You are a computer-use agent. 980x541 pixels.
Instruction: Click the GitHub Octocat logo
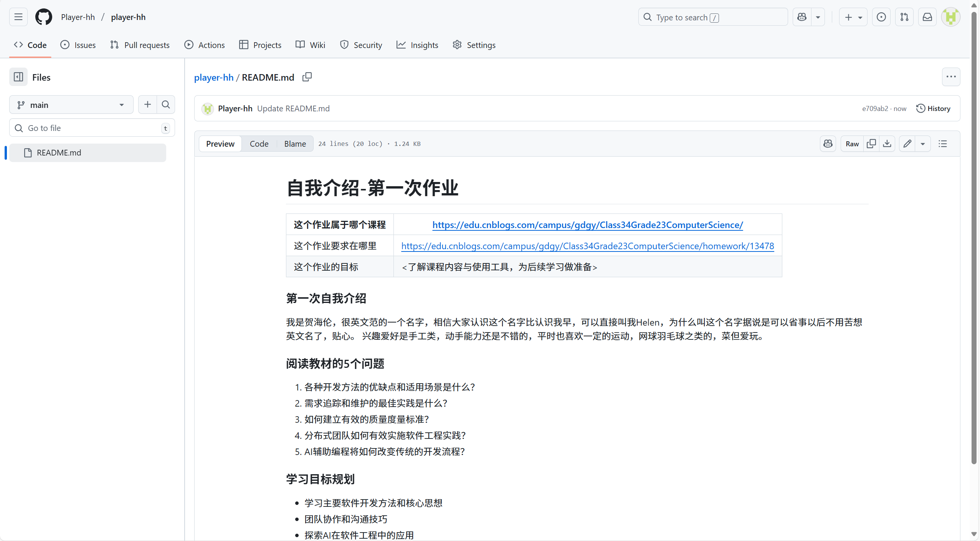coord(44,17)
